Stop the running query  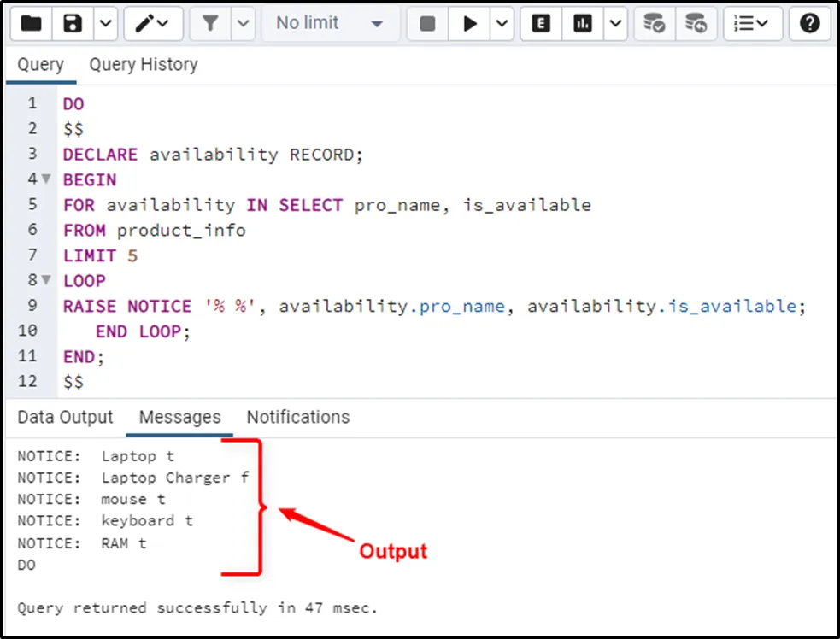point(427,24)
